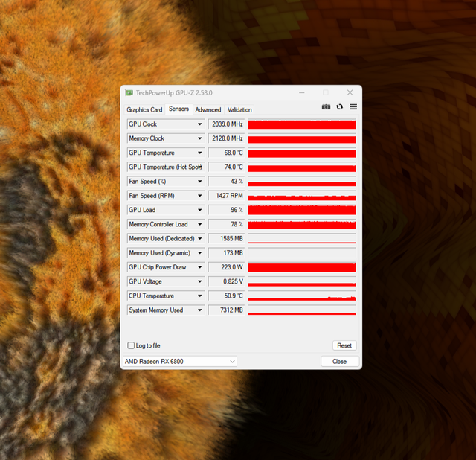Click the GPU Temperature (Hot Spot) graph
This screenshot has width=476, height=460.
tap(302, 167)
